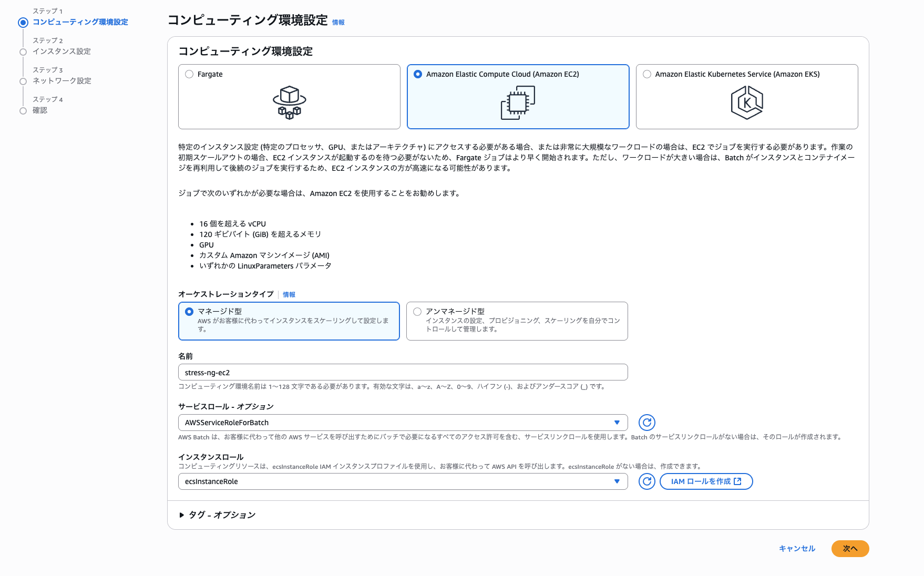Go to step 1 コンピューティング環境設定
Viewport: 924px width, 576px height.
pyautogui.click(x=80, y=22)
